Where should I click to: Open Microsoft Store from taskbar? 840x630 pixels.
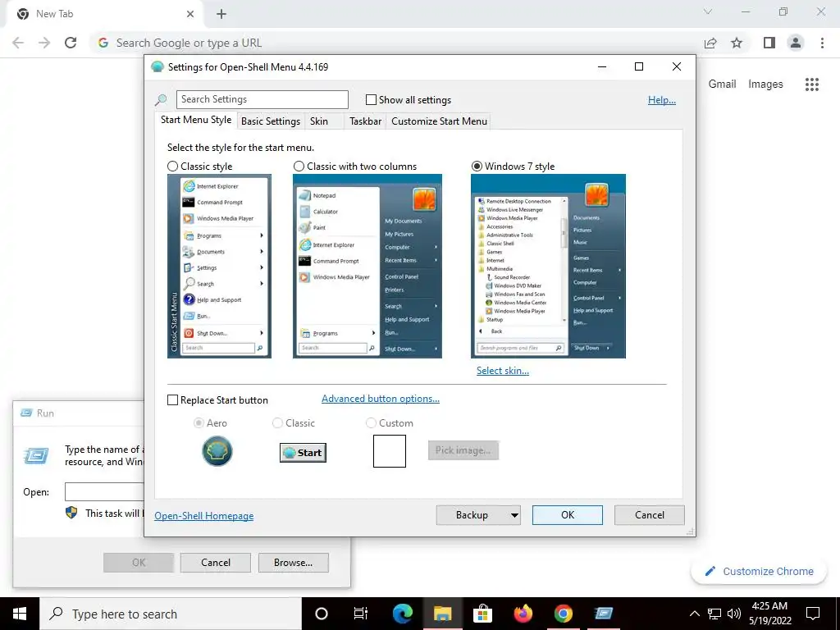[x=482, y=614]
